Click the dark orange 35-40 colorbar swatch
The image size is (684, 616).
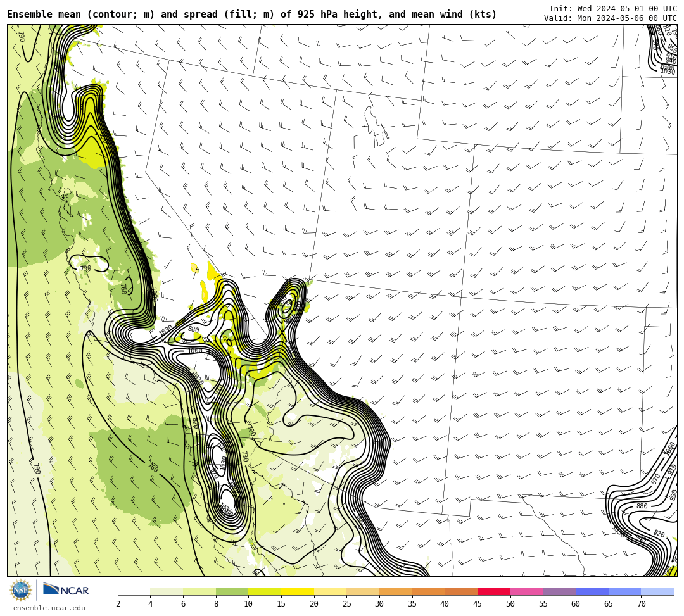428,591
